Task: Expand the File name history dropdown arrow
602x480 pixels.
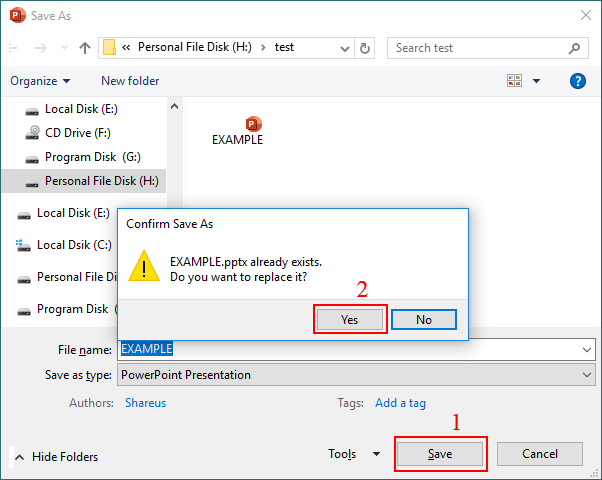Action: (x=587, y=349)
